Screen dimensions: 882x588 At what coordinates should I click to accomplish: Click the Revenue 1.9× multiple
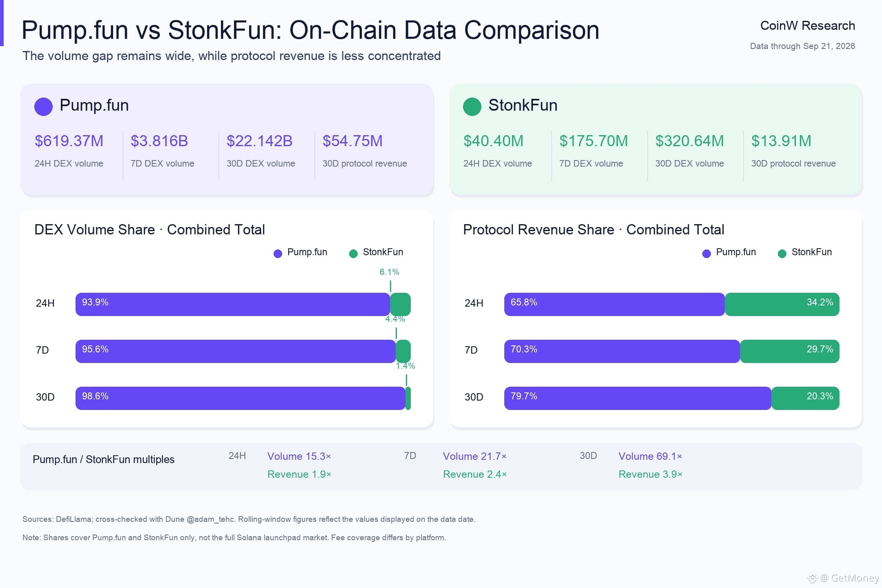coord(299,474)
